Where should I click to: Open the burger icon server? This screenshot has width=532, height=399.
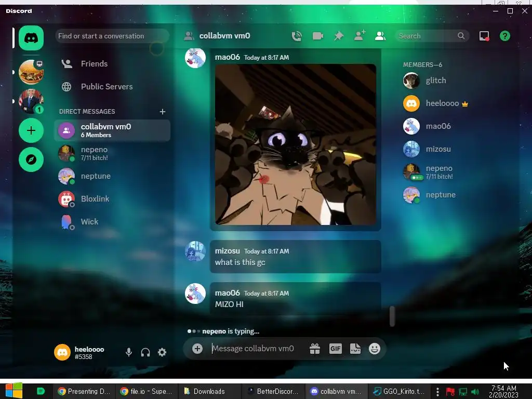pyautogui.click(x=31, y=72)
